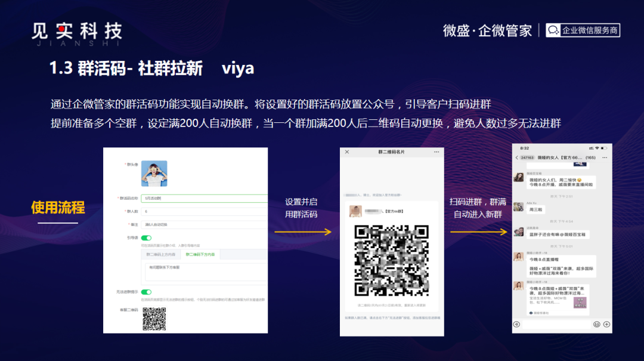
Task: Select the 群二维码下方内容 tab
Action: [x=200, y=255]
